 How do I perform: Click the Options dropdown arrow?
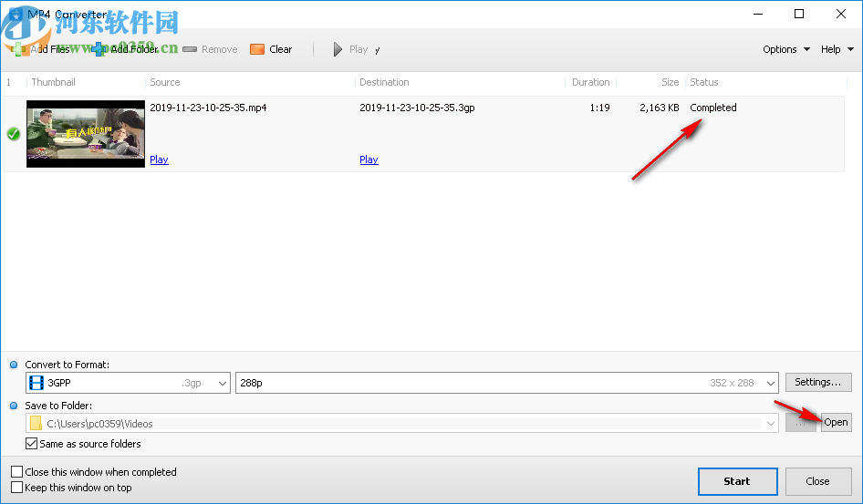coord(806,49)
